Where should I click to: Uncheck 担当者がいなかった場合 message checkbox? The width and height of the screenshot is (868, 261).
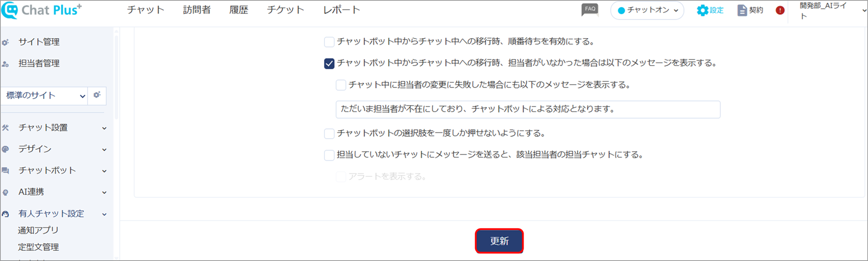pos(329,63)
